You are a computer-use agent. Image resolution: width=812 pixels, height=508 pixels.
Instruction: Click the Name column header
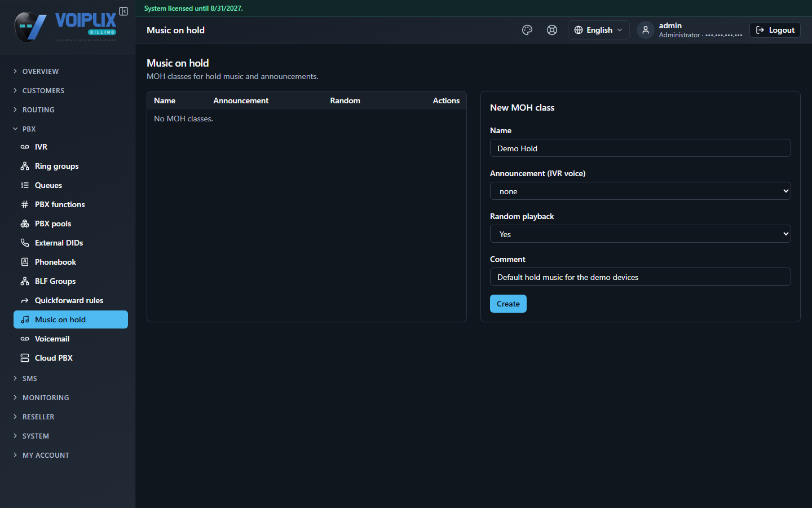point(165,100)
